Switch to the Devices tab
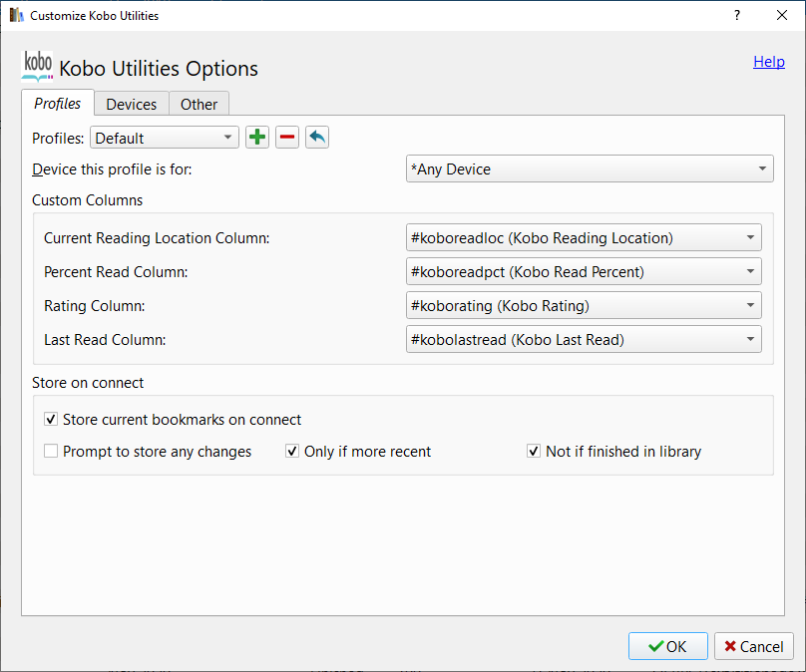806x672 pixels. point(132,104)
